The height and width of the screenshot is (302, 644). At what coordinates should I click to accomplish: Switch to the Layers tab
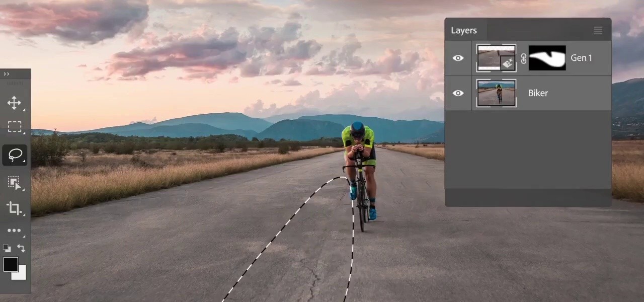pos(463,31)
